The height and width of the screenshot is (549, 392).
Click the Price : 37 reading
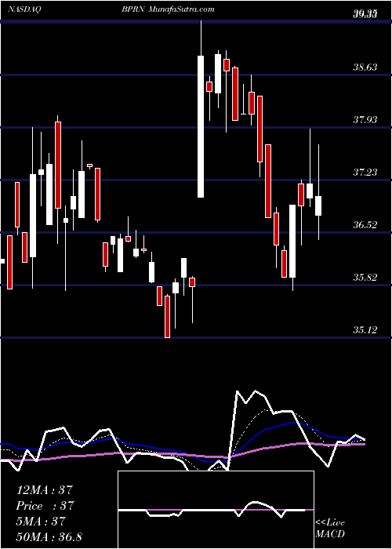pyautogui.click(x=45, y=506)
